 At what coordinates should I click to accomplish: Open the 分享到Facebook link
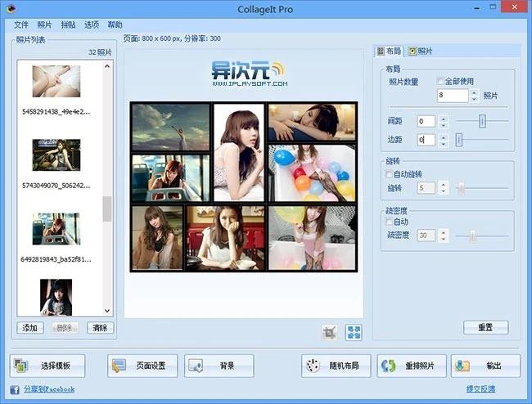49,389
